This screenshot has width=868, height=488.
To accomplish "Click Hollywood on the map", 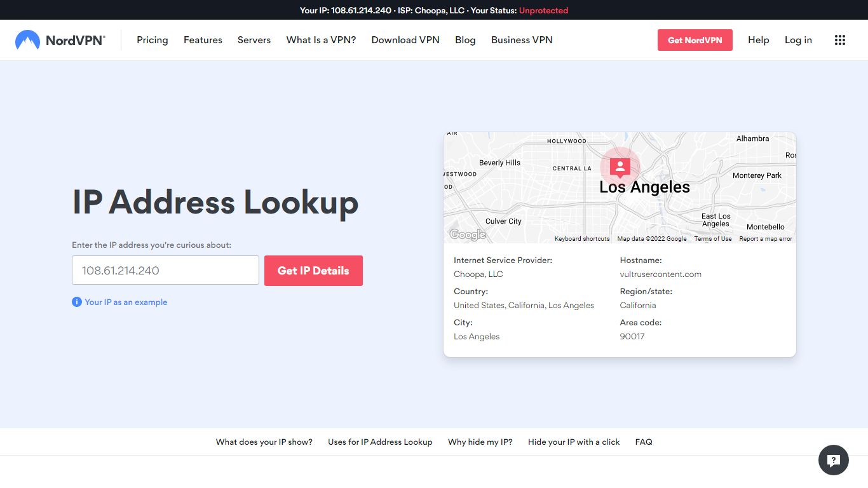I will (x=567, y=141).
